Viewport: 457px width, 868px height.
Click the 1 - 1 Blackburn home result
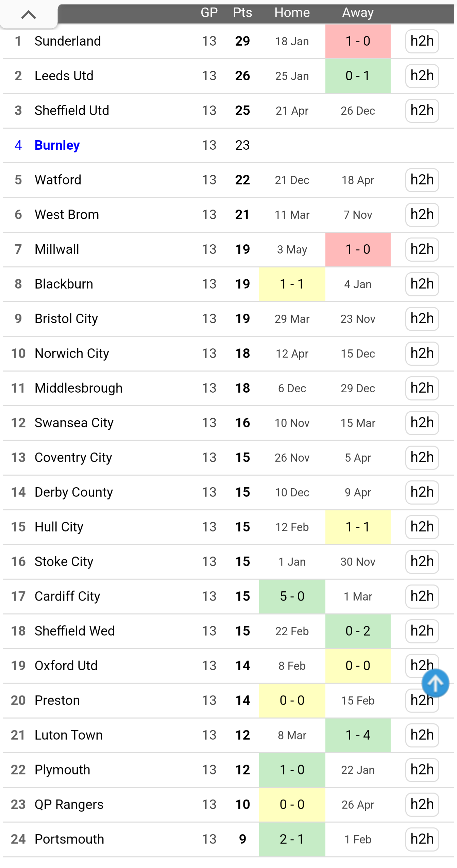point(292,284)
